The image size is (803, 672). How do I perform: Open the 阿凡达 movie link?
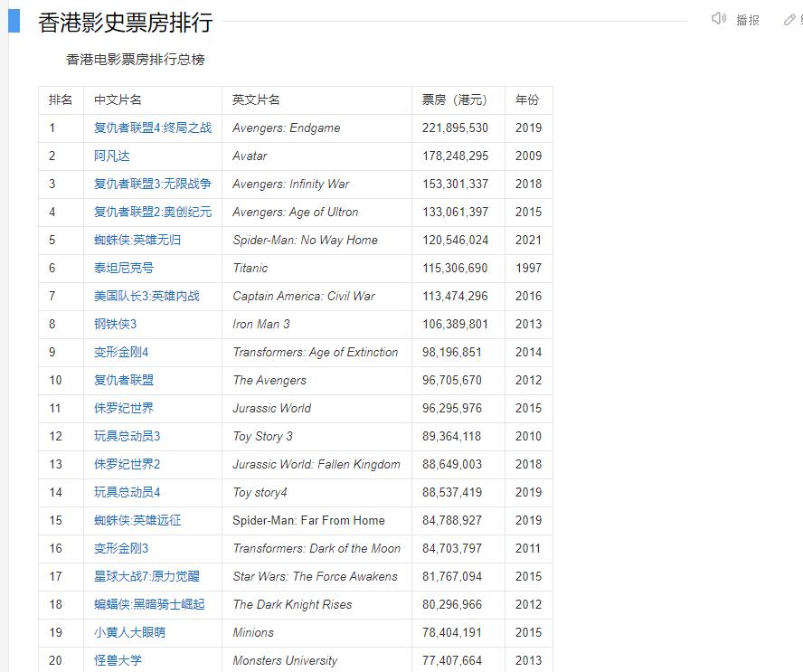tap(111, 156)
